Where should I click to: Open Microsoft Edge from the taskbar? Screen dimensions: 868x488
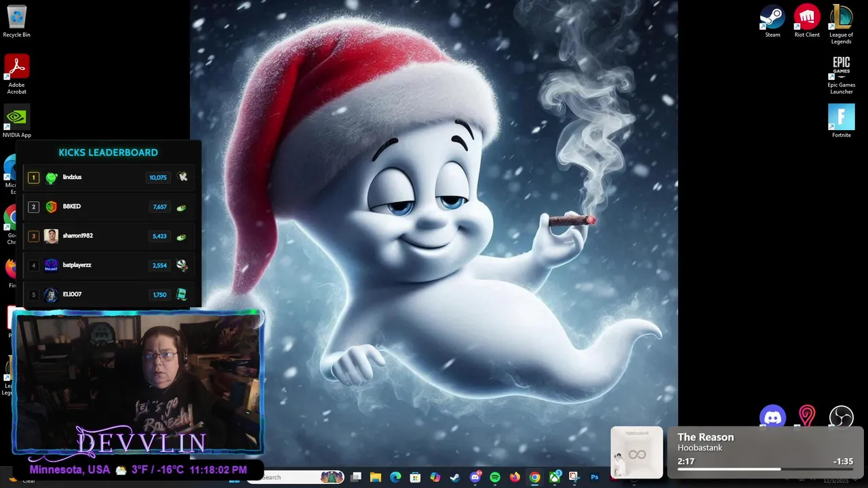click(x=395, y=477)
